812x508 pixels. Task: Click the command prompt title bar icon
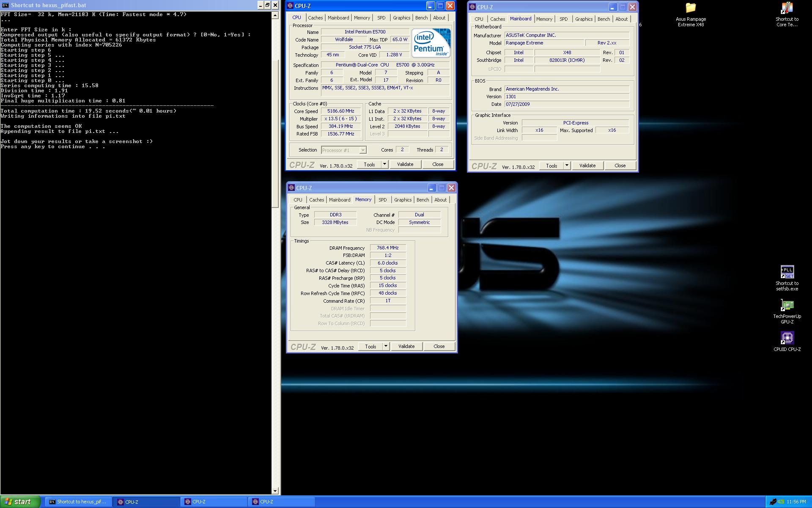click(5, 5)
